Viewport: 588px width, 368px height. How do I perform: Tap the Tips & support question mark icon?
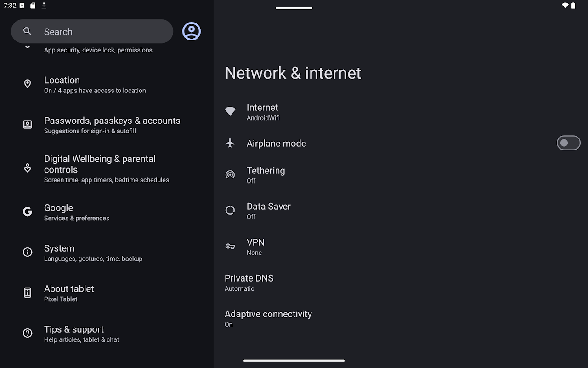click(28, 333)
